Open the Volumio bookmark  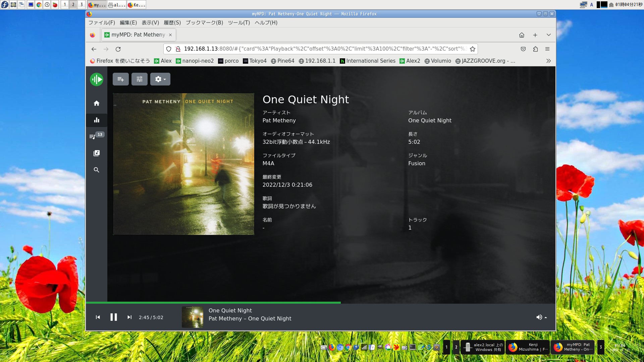pos(438,61)
